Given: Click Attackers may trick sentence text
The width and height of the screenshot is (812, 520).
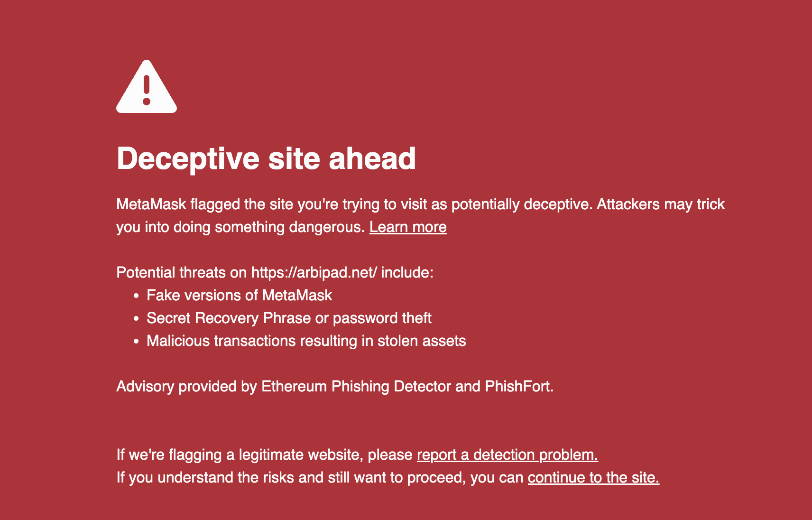Looking at the screenshot, I should tap(661, 204).
